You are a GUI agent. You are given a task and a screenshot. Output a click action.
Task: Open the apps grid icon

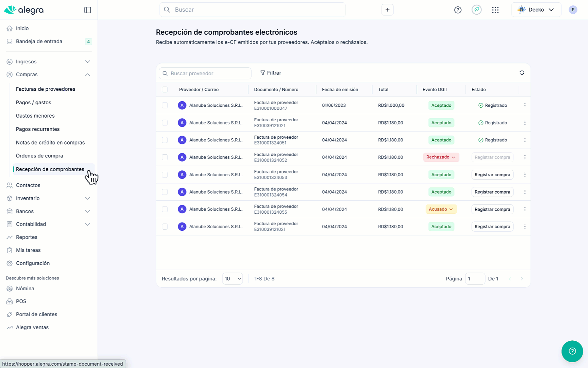click(x=495, y=10)
